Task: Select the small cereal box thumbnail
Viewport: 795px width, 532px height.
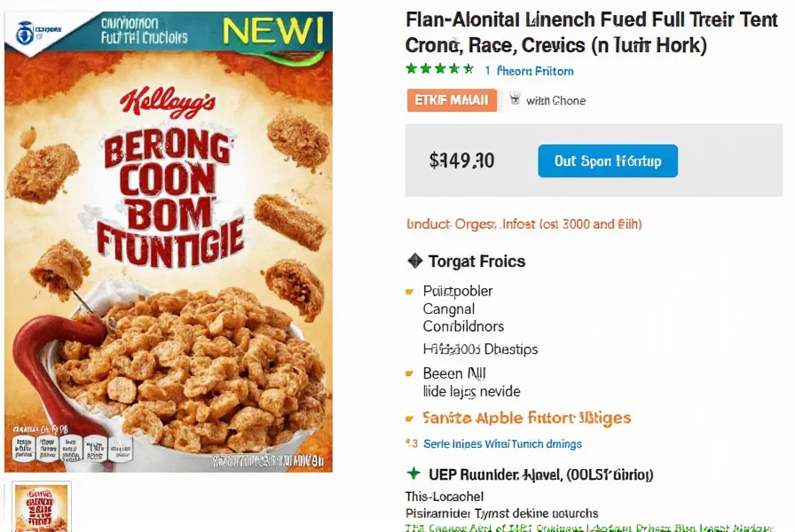Action: (43, 507)
